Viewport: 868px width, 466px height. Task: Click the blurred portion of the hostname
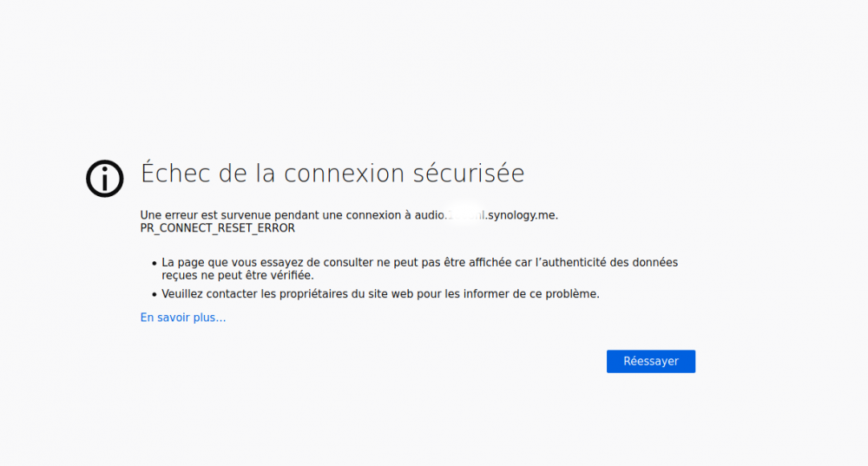tap(464, 215)
